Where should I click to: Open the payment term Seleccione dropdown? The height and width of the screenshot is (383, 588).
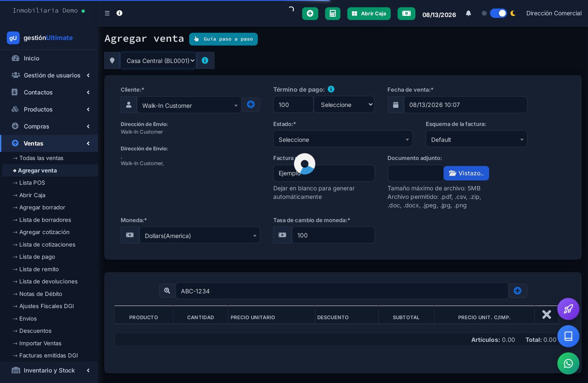point(344,104)
